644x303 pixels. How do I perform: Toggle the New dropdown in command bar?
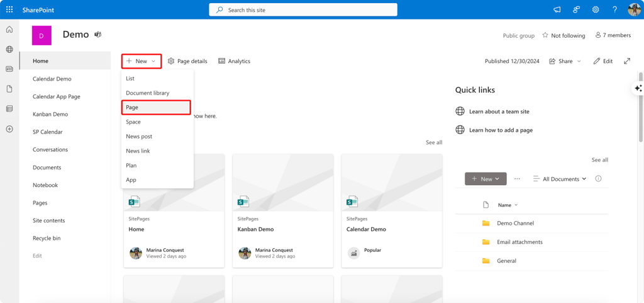pyautogui.click(x=142, y=61)
